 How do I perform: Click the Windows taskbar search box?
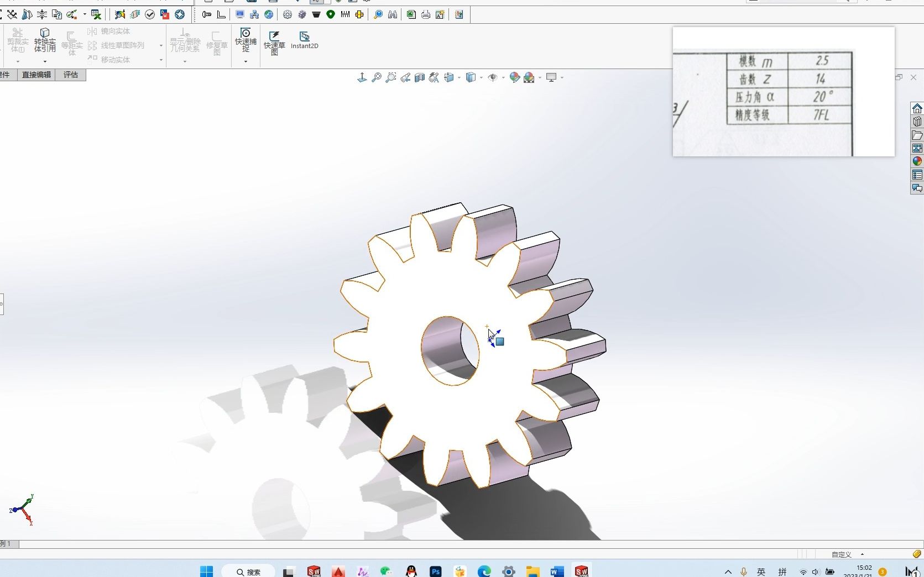tap(248, 571)
